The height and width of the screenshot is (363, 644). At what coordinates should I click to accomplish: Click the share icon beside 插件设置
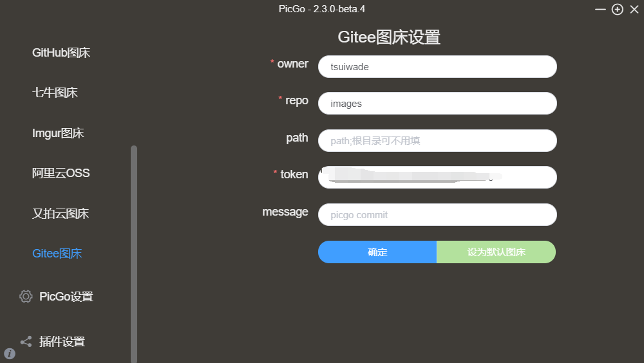pos(26,341)
